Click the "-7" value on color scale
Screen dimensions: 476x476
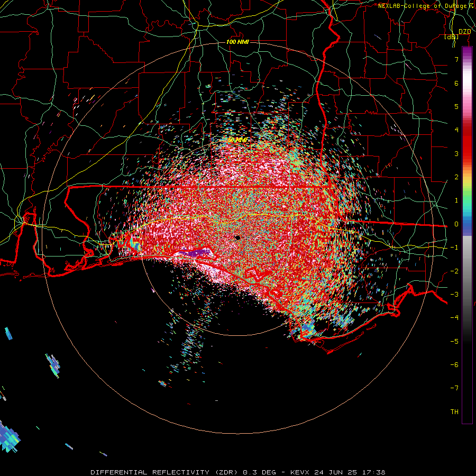click(454, 388)
